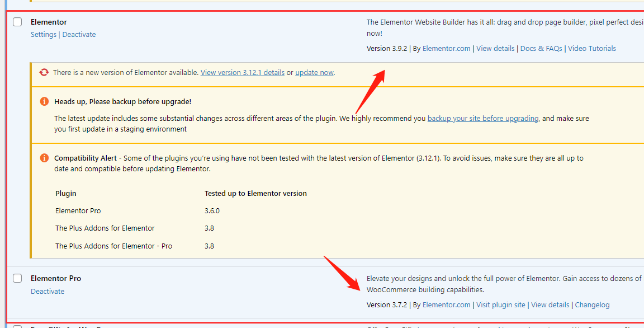
Task: Click 3.8 beside The Plus Addons for Elementor
Action: (209, 228)
